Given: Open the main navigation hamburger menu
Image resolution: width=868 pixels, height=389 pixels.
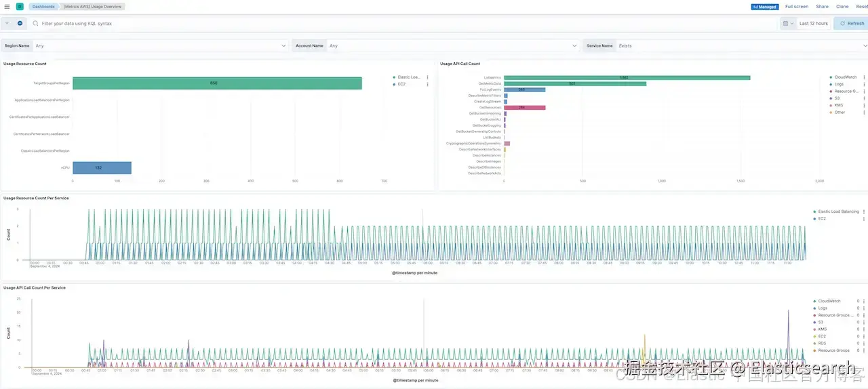Looking at the screenshot, I should pos(7,6).
